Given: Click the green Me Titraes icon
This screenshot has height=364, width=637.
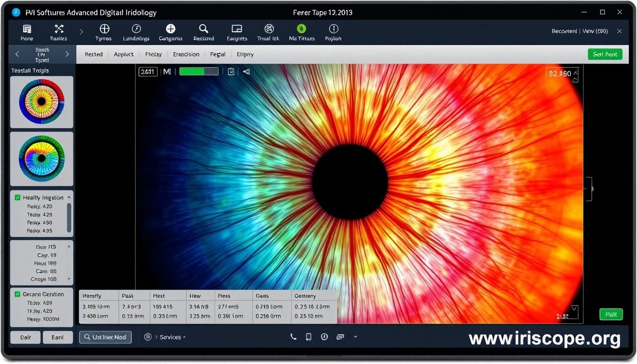Looking at the screenshot, I should 301,29.
